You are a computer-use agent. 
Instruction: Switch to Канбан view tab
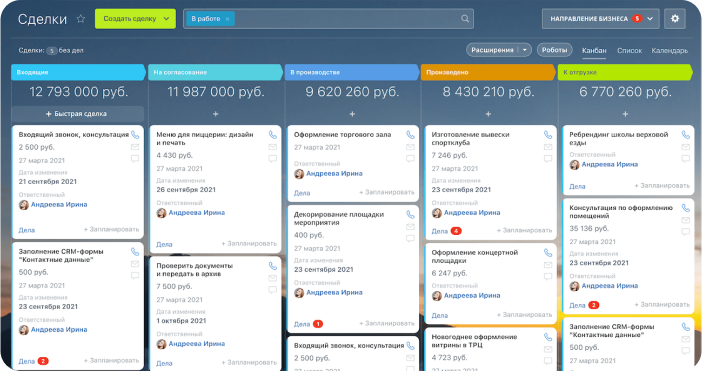[x=594, y=51]
